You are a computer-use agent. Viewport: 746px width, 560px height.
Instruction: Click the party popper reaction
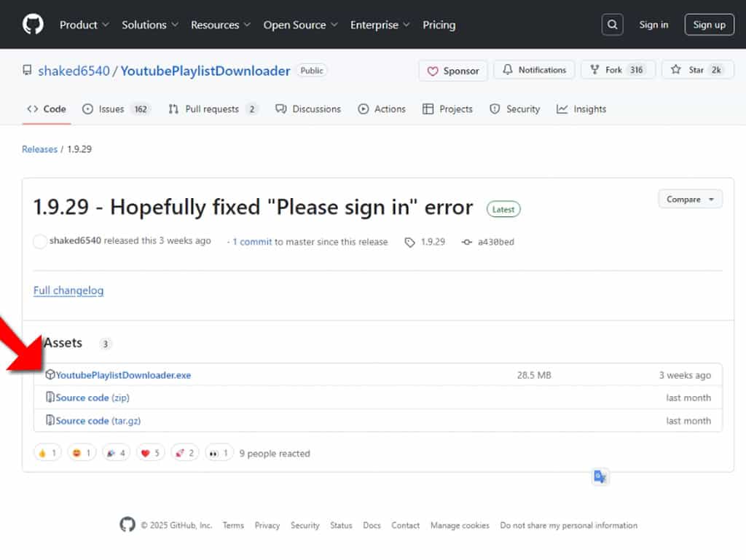pos(116,453)
